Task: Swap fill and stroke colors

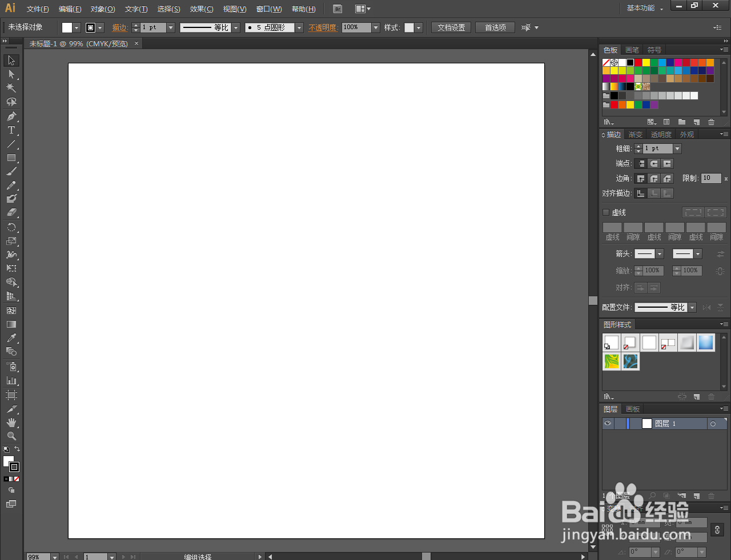Action: (17, 449)
